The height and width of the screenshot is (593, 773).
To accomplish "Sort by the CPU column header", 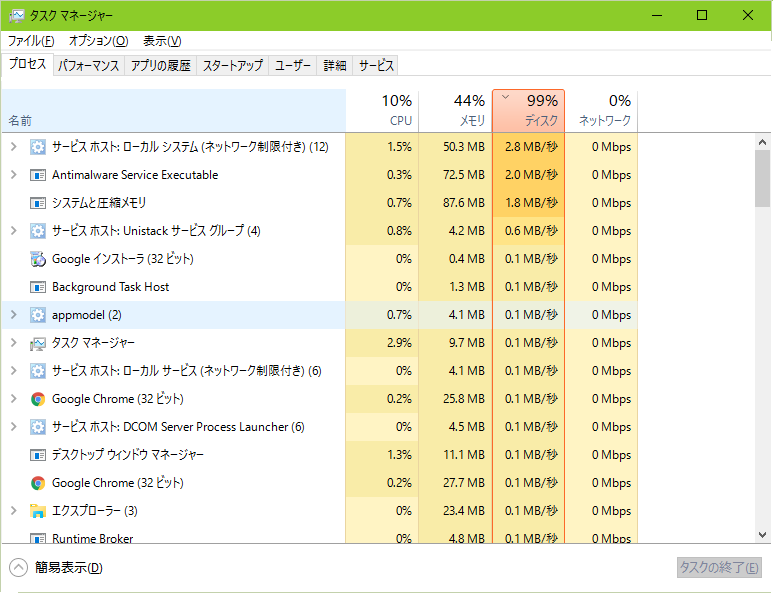I will point(383,111).
